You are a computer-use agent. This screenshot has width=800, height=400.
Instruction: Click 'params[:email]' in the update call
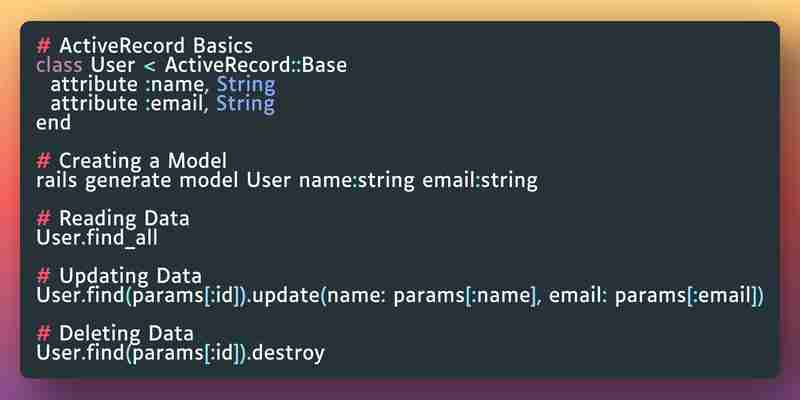pos(685,296)
